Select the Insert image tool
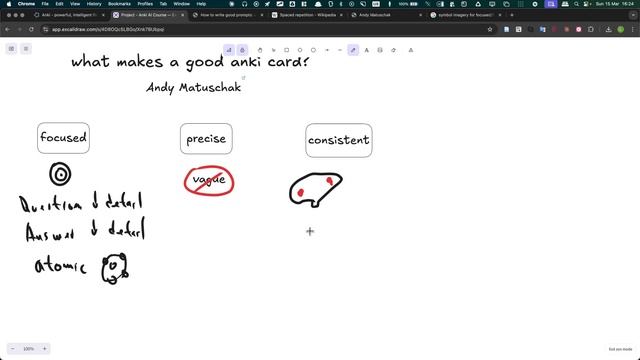This screenshot has height=360, width=640. click(x=380, y=50)
